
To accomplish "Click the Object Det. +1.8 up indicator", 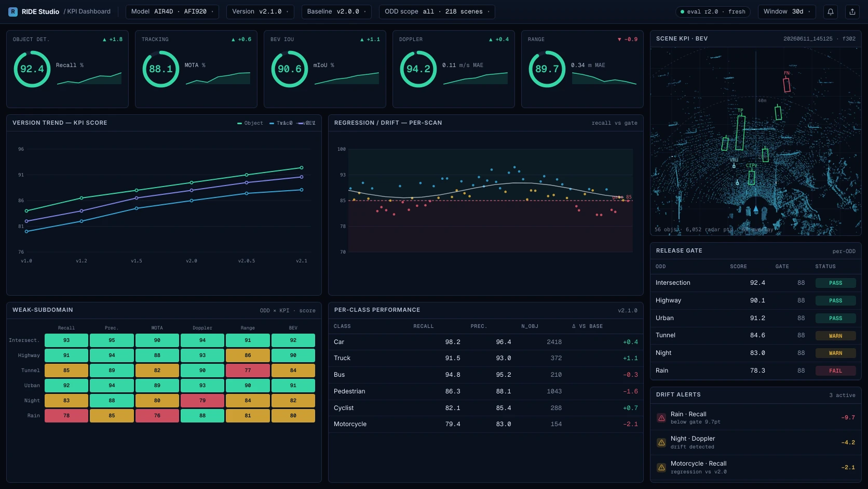I will (x=113, y=39).
